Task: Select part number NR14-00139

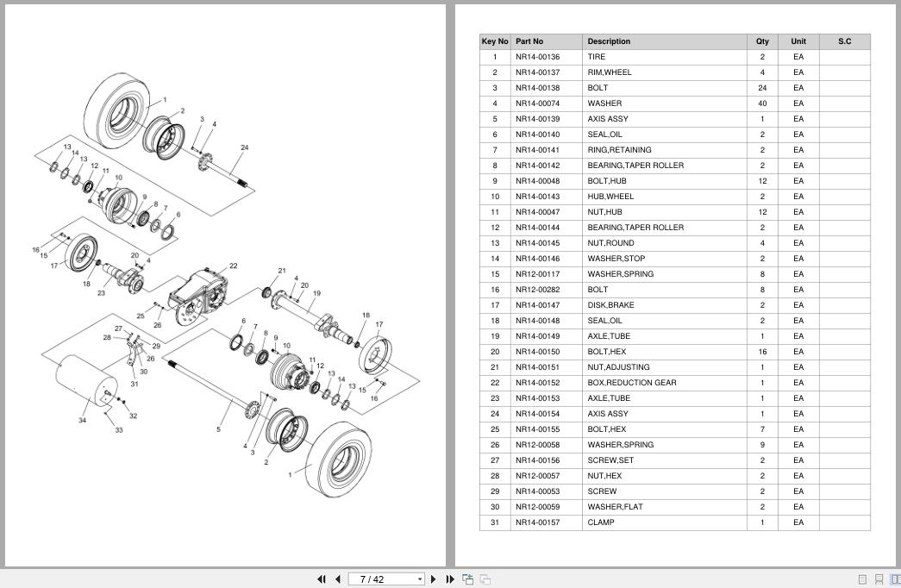Action: click(x=537, y=119)
